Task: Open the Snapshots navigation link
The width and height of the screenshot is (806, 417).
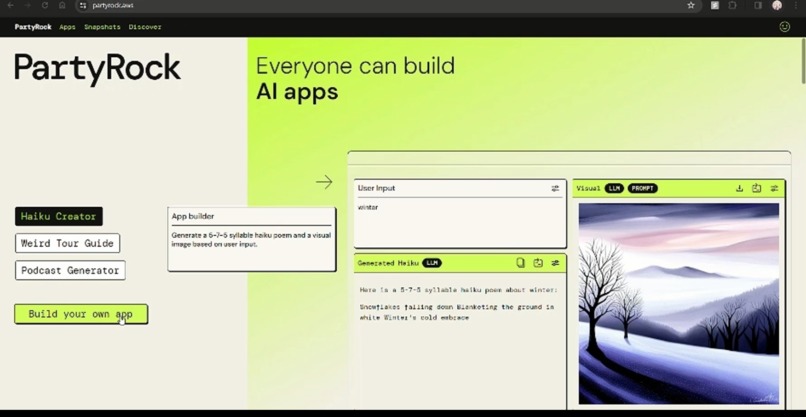Action: (x=102, y=27)
